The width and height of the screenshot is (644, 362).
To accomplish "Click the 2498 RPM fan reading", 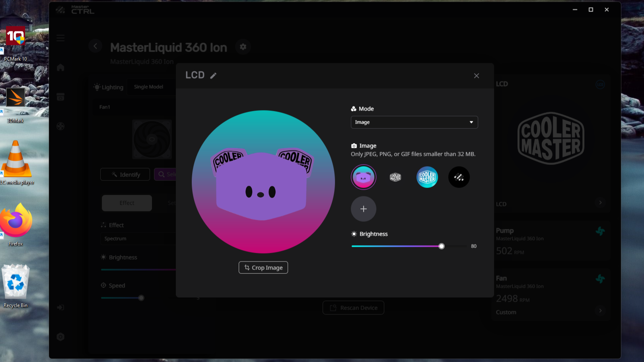I will tap(513, 299).
